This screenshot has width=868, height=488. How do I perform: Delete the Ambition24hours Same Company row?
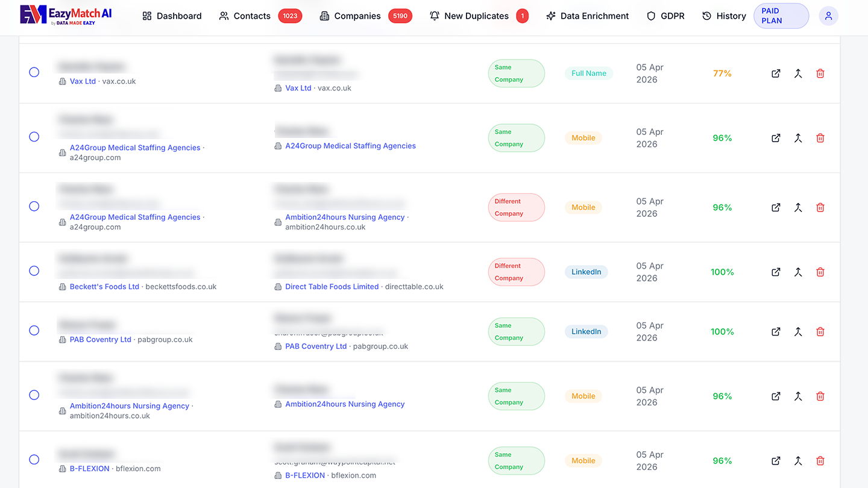coord(820,396)
